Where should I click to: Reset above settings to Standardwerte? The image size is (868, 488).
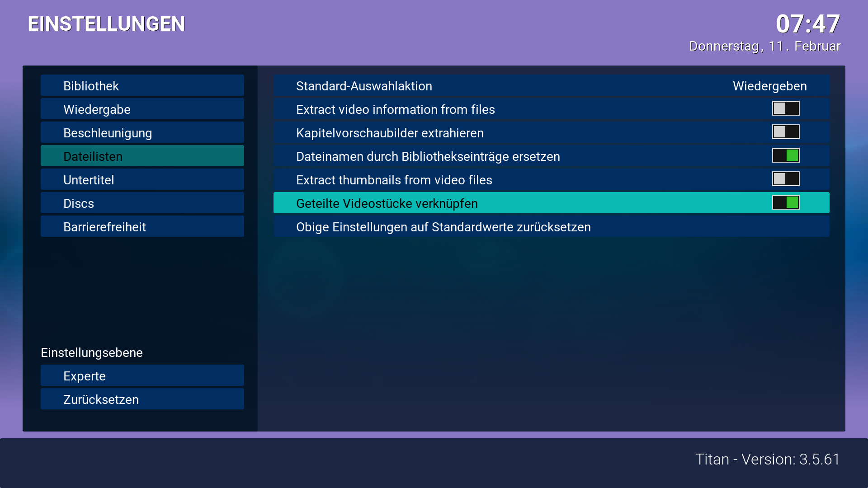pyautogui.click(x=552, y=226)
